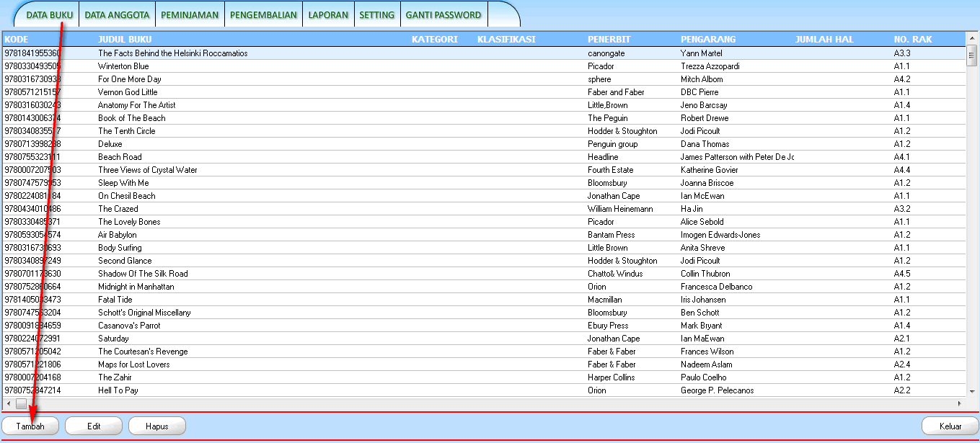Screen dimensions: 980x443
Task: Select 'The Tenth Circle' row
Action: pos(484,131)
